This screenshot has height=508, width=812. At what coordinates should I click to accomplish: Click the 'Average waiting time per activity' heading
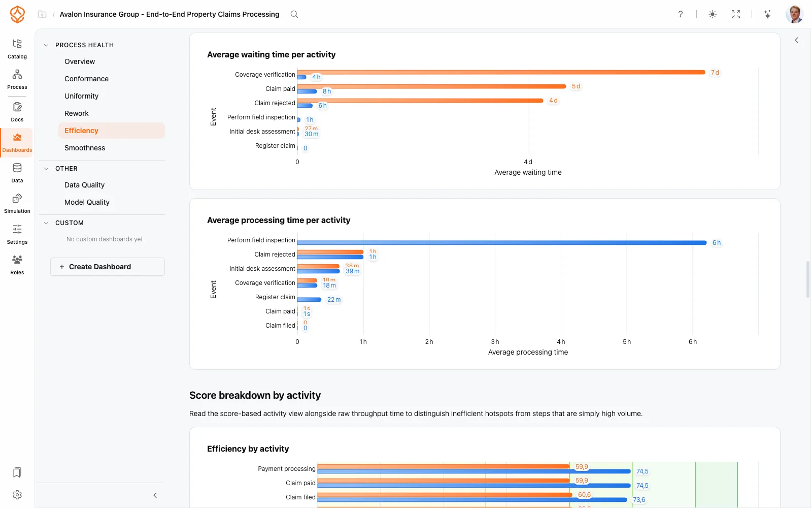[x=272, y=54]
